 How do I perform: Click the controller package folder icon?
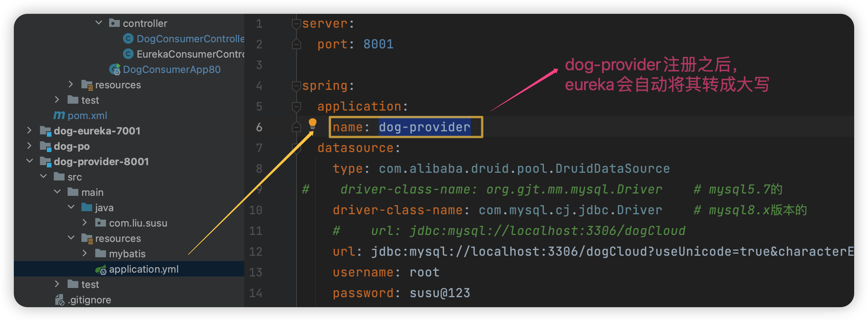point(114,23)
